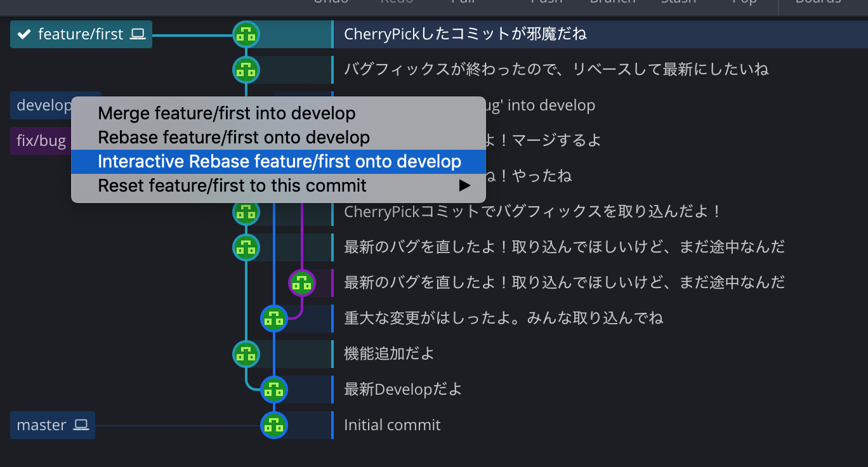Select commit message CherryPickしたコミットが邪魔だね
This screenshot has height=467, width=868.
click(x=465, y=34)
